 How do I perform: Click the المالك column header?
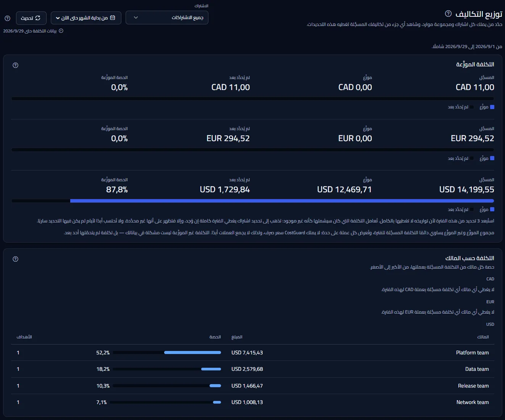click(483, 337)
